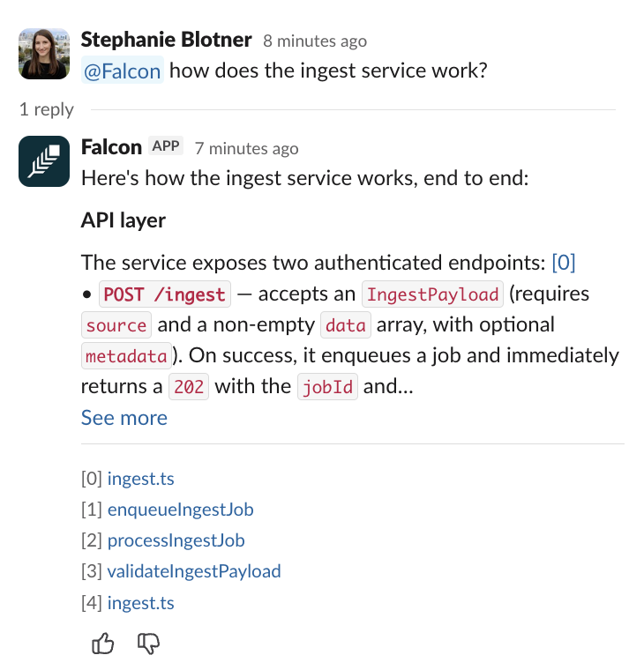Open the enqueueIngestJob reference link

click(180, 510)
